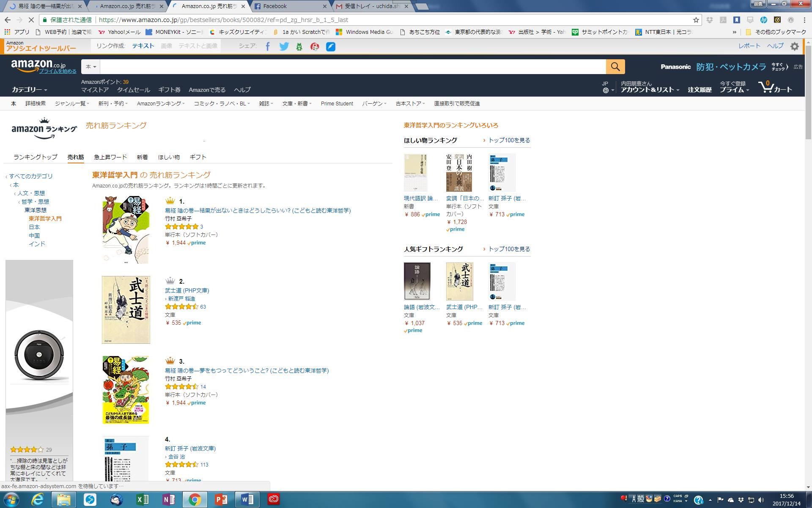The width and height of the screenshot is (812, 508).
Task: Click the Creative Cloud taskbar icon
Action: coord(274,500)
